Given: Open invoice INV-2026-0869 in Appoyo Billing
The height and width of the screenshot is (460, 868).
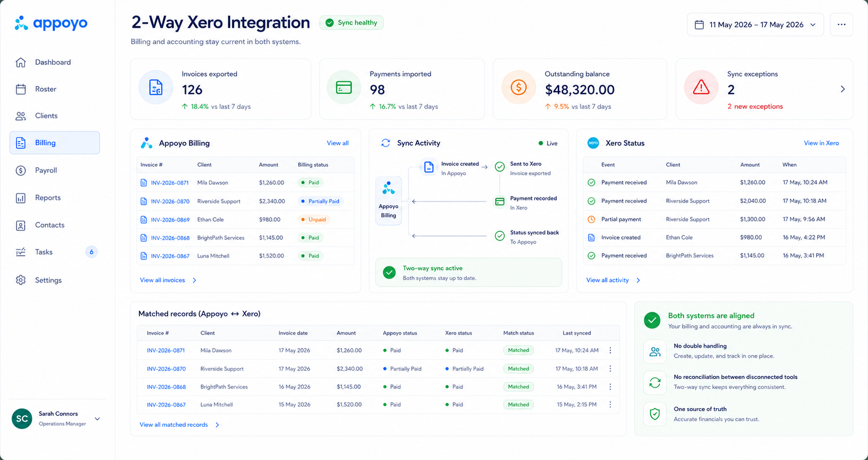Looking at the screenshot, I should tap(170, 220).
